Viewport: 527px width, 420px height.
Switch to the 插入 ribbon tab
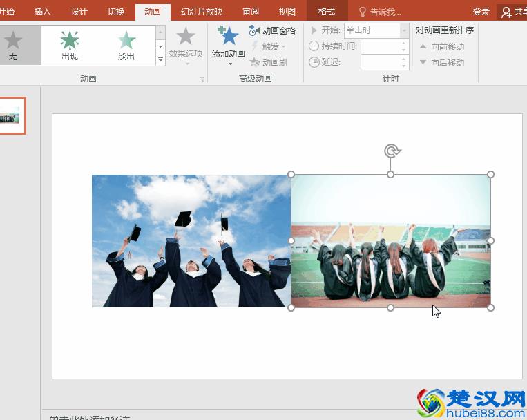42,12
